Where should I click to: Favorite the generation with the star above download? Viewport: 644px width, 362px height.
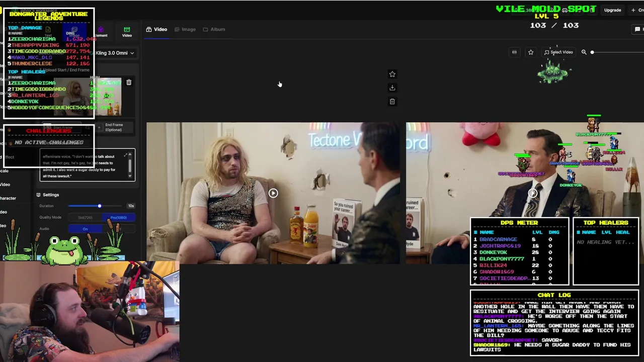(392, 74)
